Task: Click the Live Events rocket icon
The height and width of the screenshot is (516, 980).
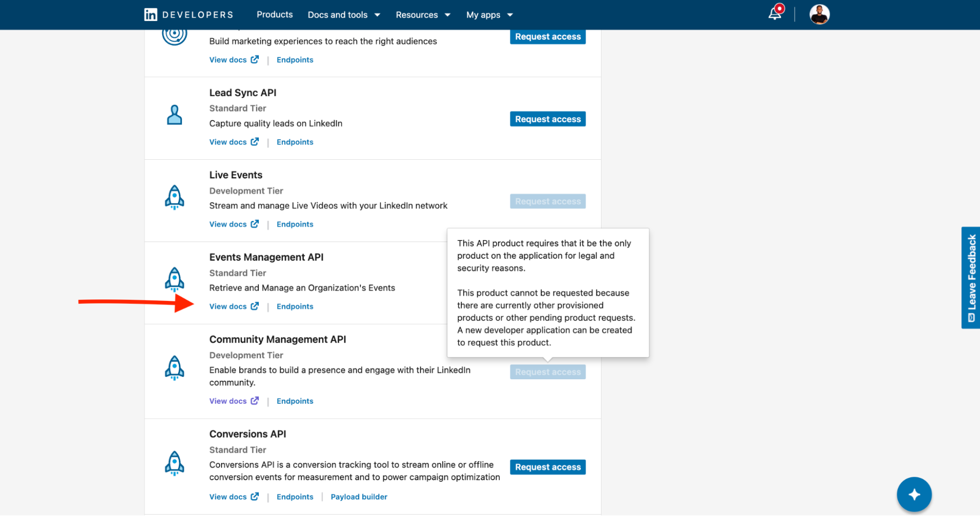Action: (175, 197)
